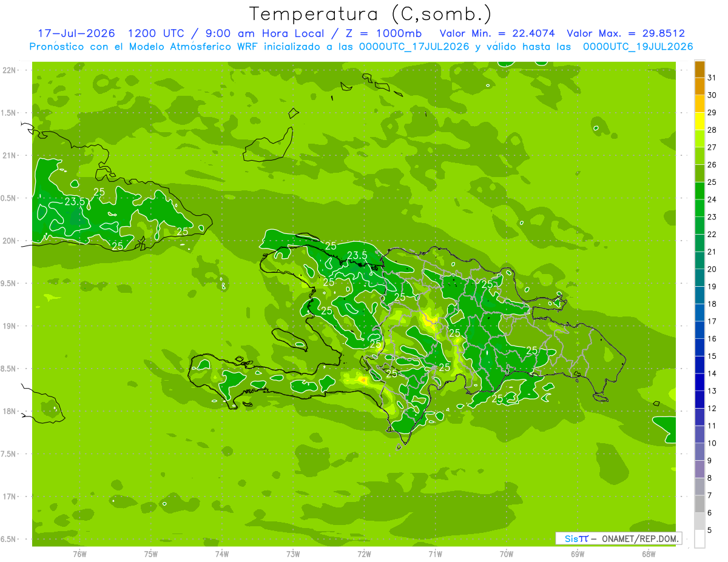Click the '5' colorbar label
Image resolution: width=728 pixels, height=562 pixels.
[x=710, y=530]
